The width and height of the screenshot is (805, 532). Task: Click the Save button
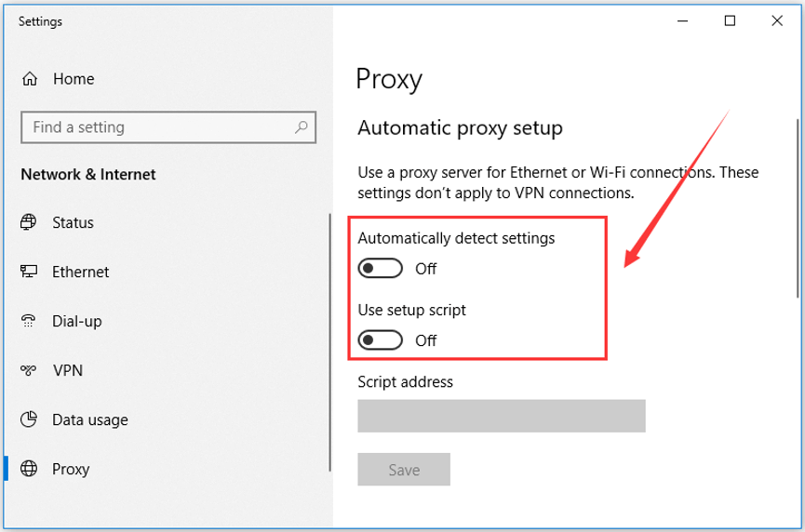[x=404, y=470]
